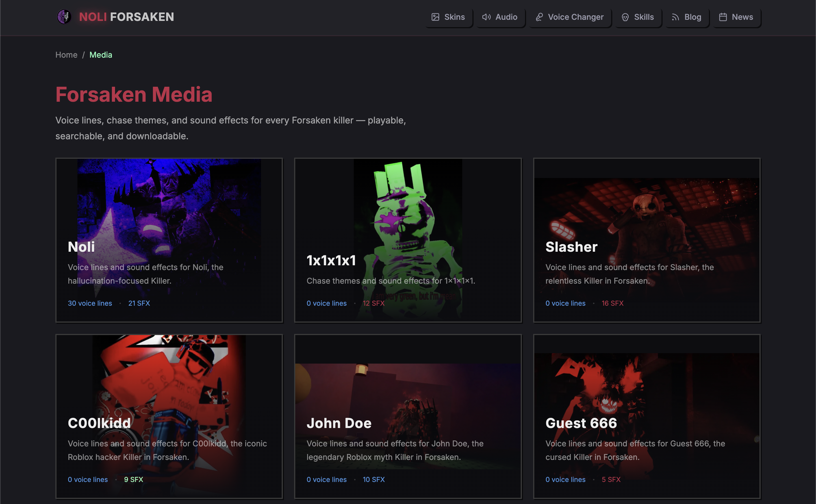Open the Skills navigation item
816x504 pixels.
point(638,17)
